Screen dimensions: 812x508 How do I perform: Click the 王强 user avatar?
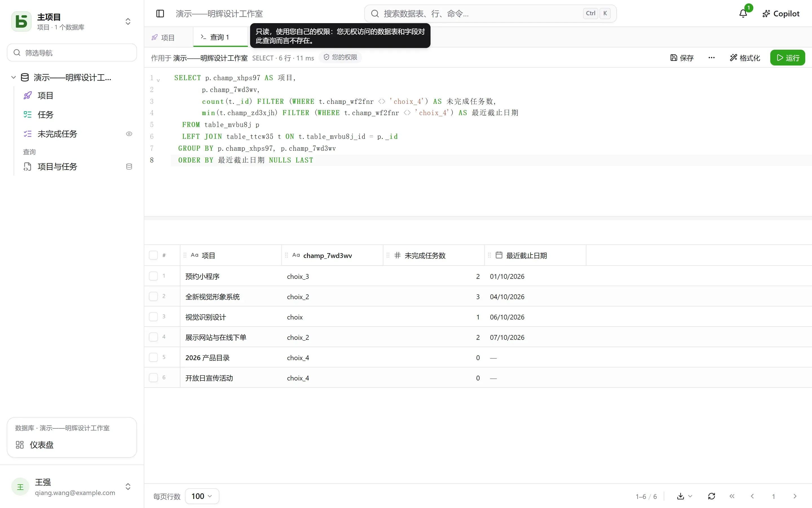[x=20, y=487]
